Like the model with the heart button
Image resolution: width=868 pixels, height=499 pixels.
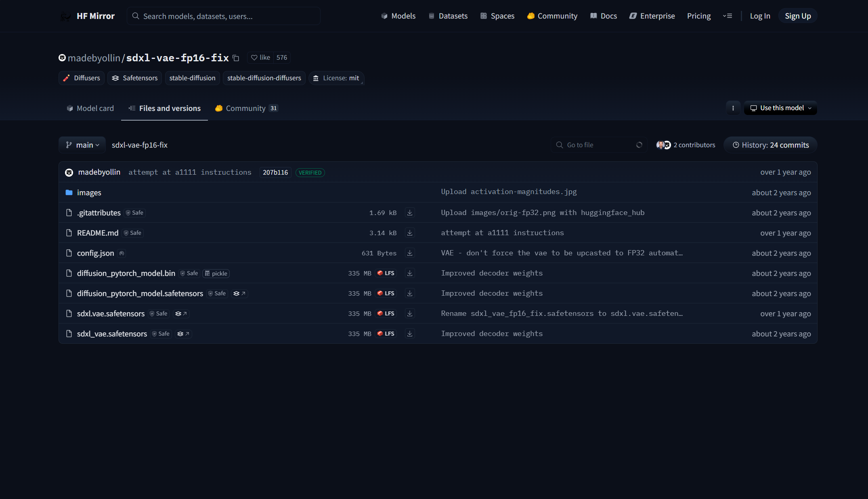pos(260,58)
